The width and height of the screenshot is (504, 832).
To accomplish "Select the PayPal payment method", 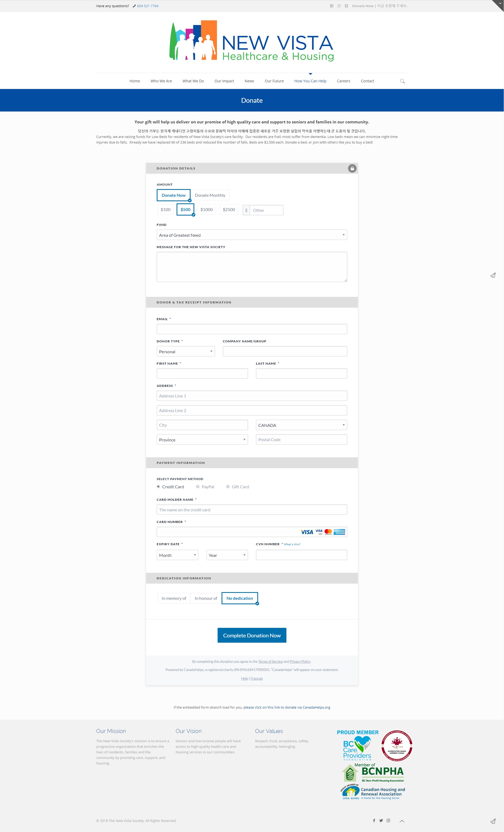I will [x=198, y=487].
